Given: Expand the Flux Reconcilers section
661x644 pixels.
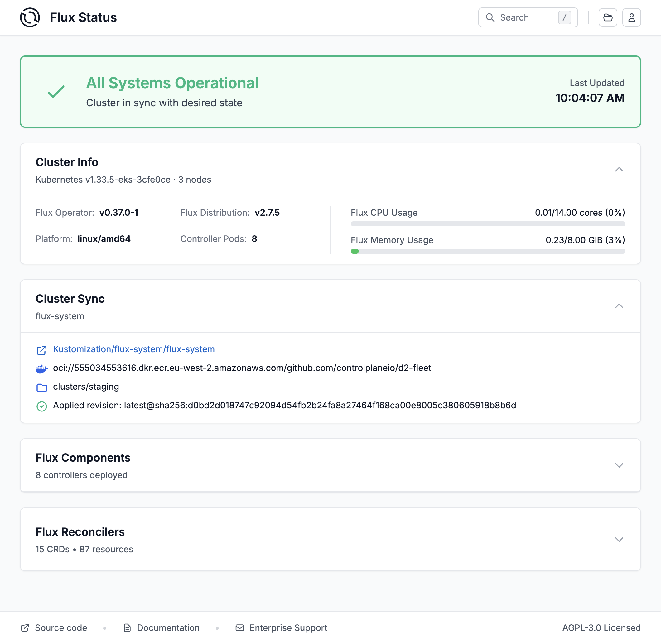Looking at the screenshot, I should (620, 540).
